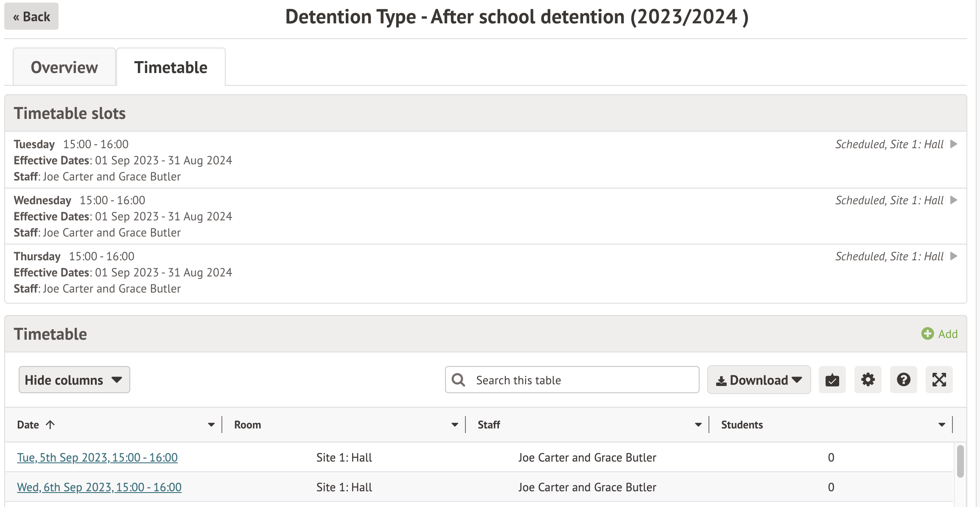
Task: Click Date column sort arrow
Action: pos(50,425)
